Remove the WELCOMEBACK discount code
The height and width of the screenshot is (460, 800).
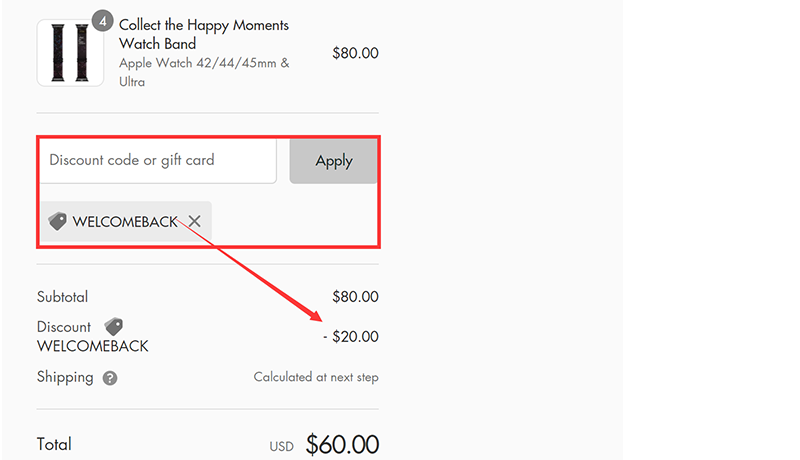(x=195, y=221)
